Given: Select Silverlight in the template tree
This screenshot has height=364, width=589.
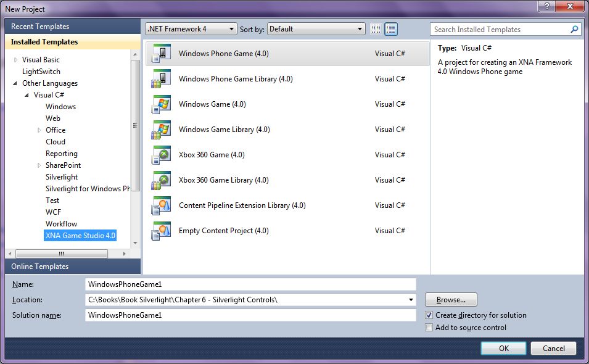Looking at the screenshot, I should pyautogui.click(x=62, y=177).
